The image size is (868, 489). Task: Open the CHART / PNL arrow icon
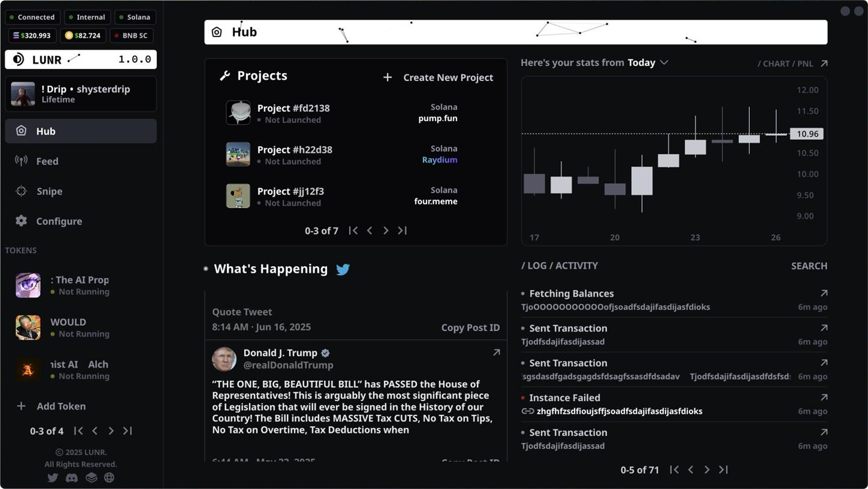pyautogui.click(x=824, y=64)
